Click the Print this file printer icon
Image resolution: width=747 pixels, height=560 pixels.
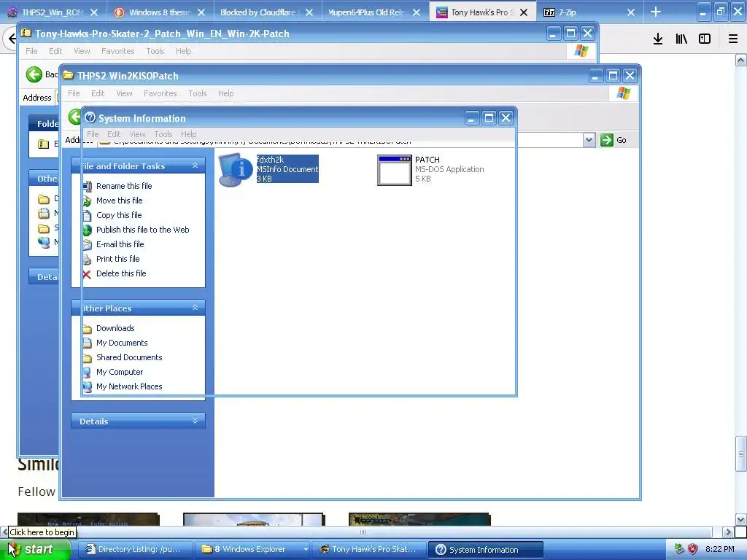point(87,260)
